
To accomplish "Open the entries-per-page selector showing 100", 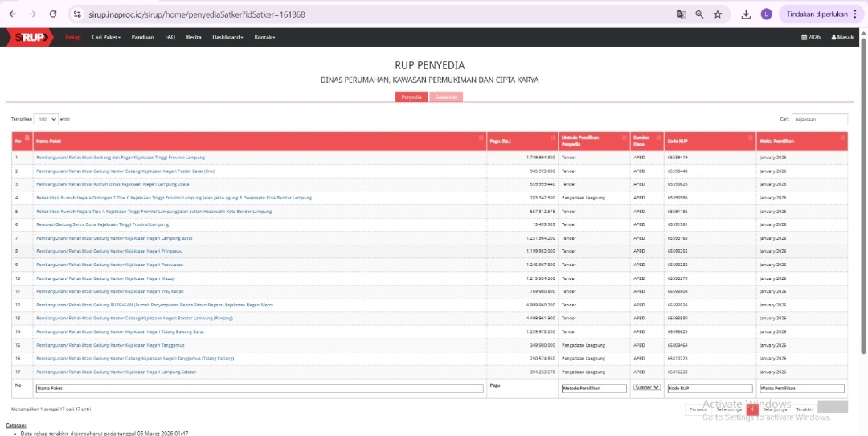I will tap(46, 119).
